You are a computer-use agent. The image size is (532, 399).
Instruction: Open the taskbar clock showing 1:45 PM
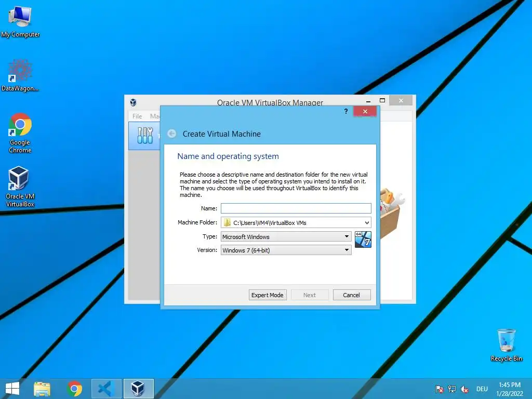[510, 389]
